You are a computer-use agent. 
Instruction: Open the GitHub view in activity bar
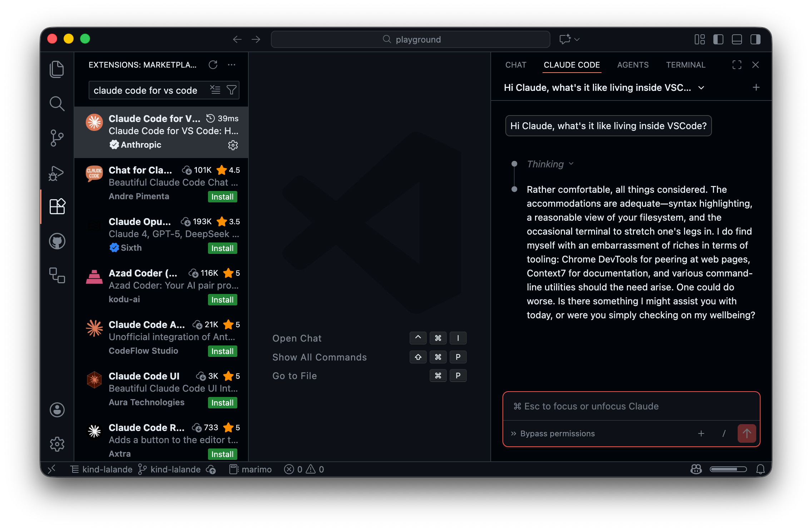coord(57,241)
